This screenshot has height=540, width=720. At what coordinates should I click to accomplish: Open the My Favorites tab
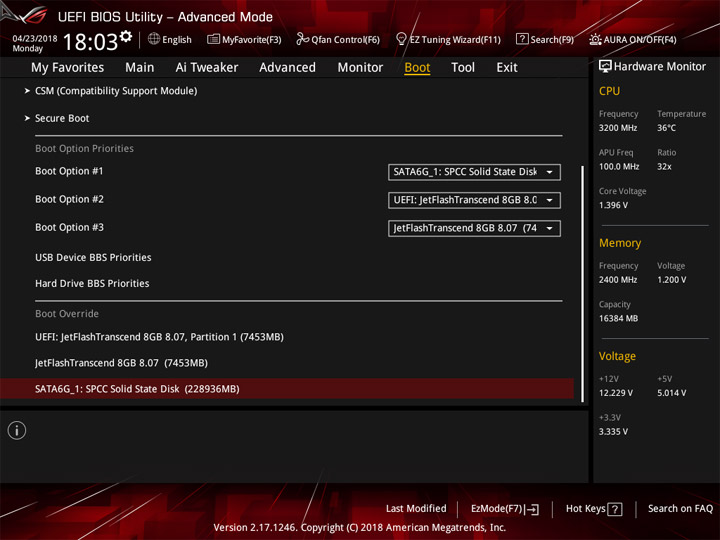(x=68, y=68)
